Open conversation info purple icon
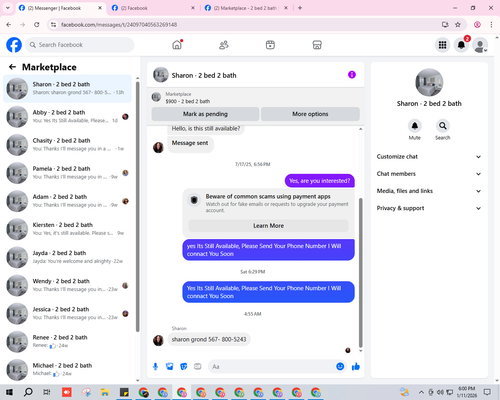This screenshot has width=500, height=400. (x=352, y=75)
